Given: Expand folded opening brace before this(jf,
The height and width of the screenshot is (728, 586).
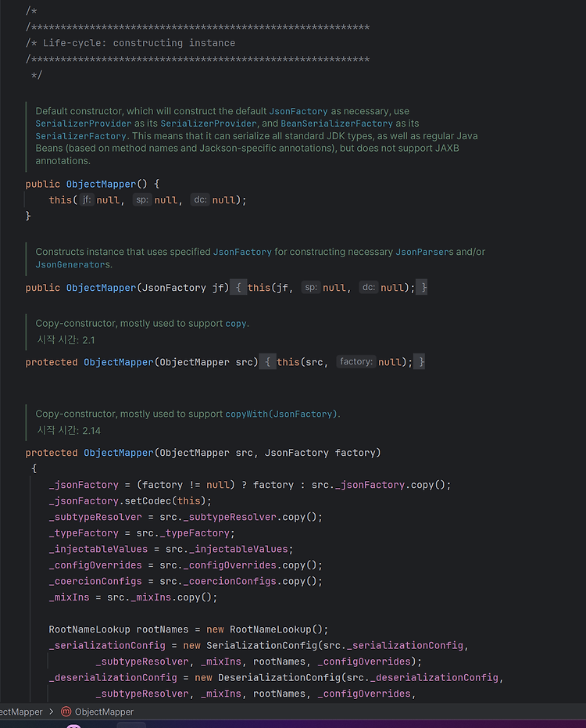Looking at the screenshot, I should coord(238,288).
